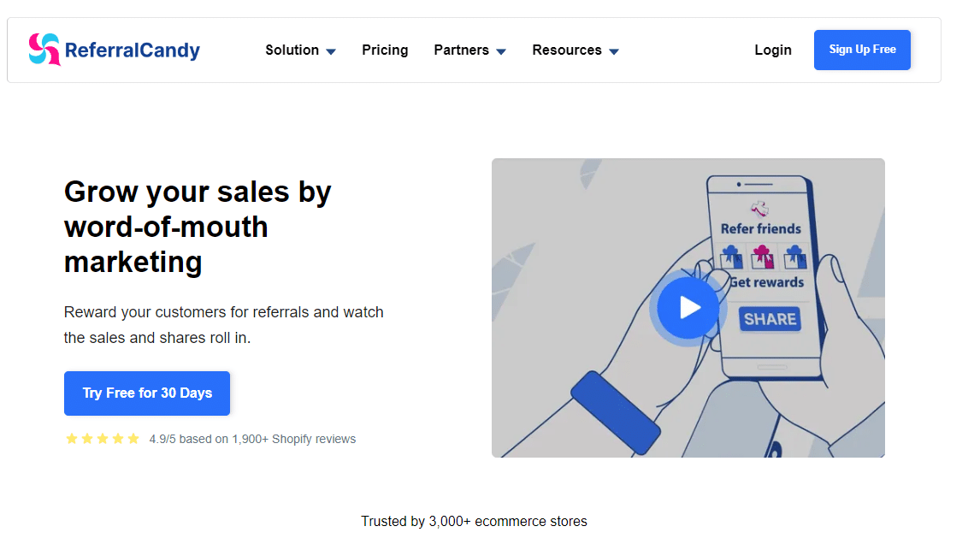The height and width of the screenshot is (544, 980).
Task: Open the Pricing page
Action: click(385, 50)
